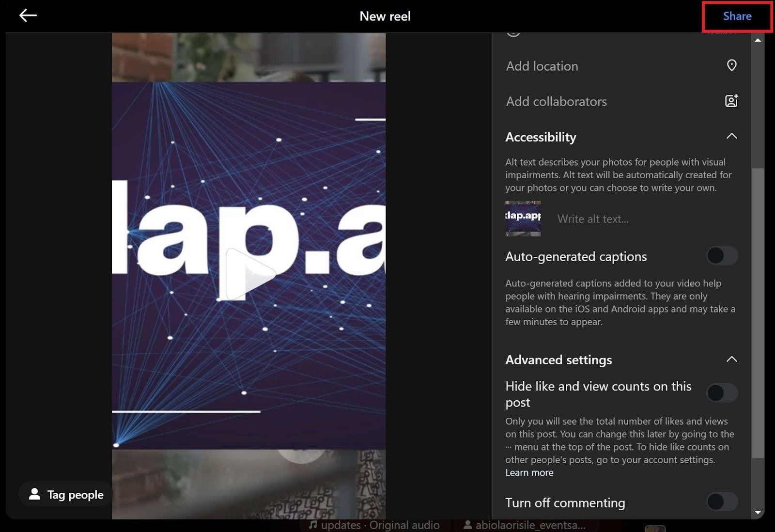Click the Add location text field

click(601, 66)
